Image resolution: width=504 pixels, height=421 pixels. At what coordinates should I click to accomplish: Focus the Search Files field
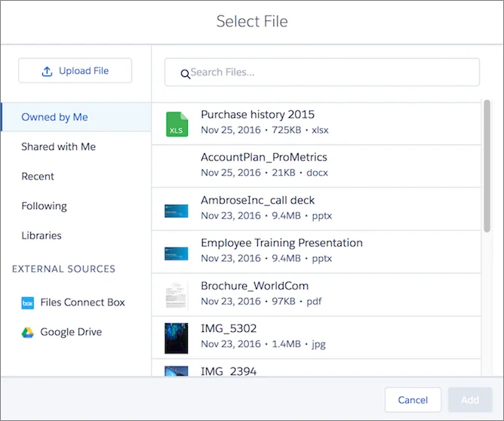(322, 72)
